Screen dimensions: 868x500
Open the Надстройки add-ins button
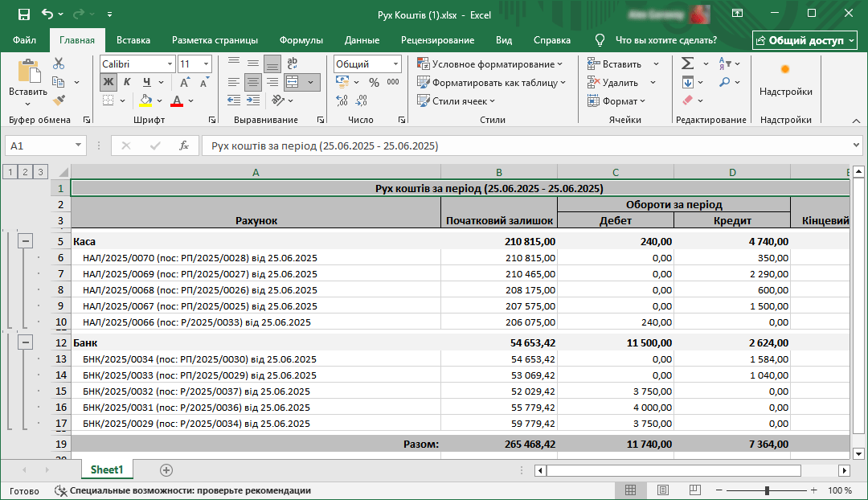[x=785, y=80]
